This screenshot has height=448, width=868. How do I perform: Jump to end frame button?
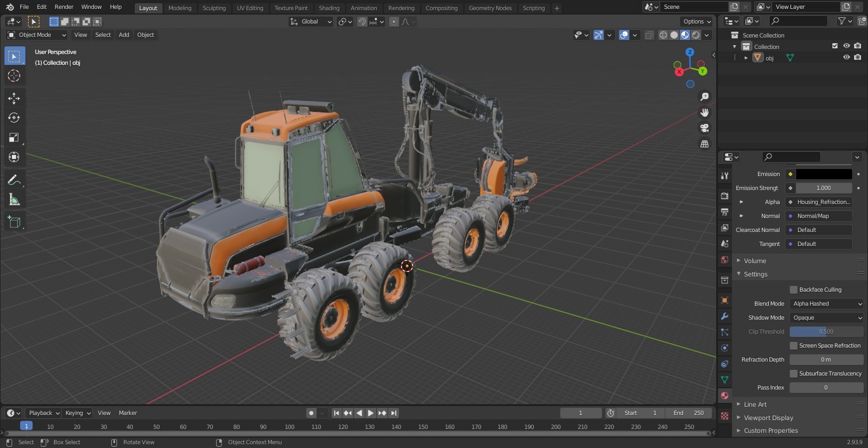coord(393,413)
